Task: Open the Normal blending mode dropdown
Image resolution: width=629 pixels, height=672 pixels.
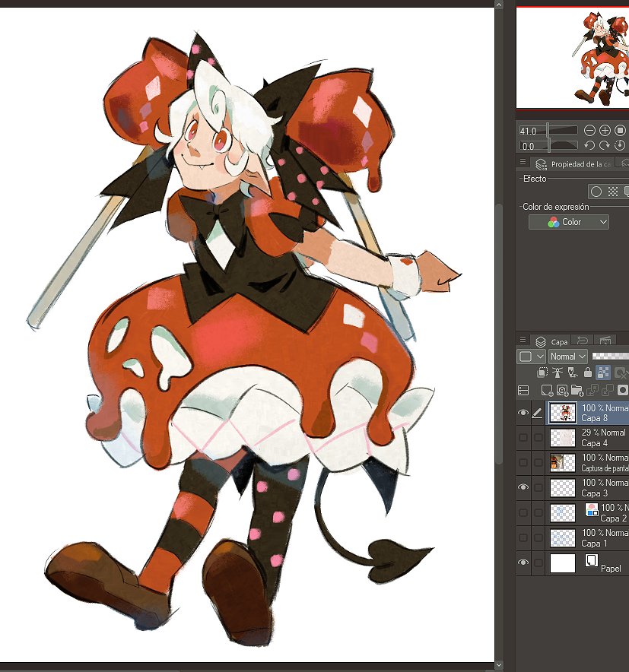Action: [569, 356]
